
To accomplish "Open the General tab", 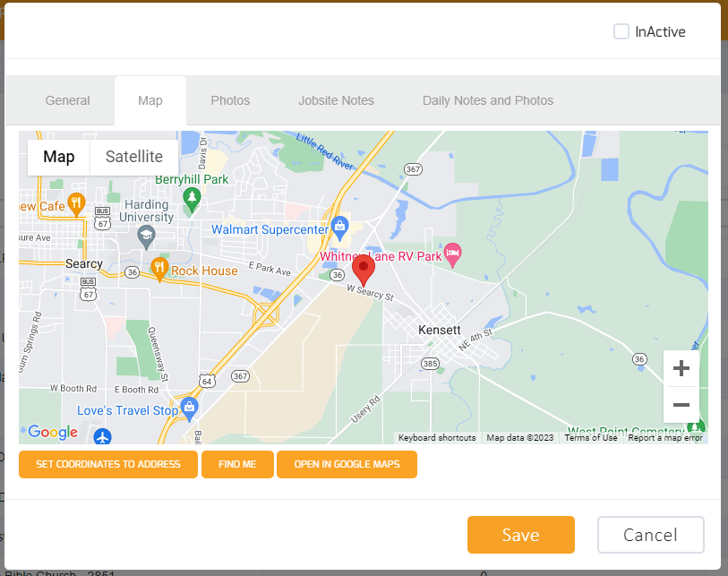I will 67,100.
